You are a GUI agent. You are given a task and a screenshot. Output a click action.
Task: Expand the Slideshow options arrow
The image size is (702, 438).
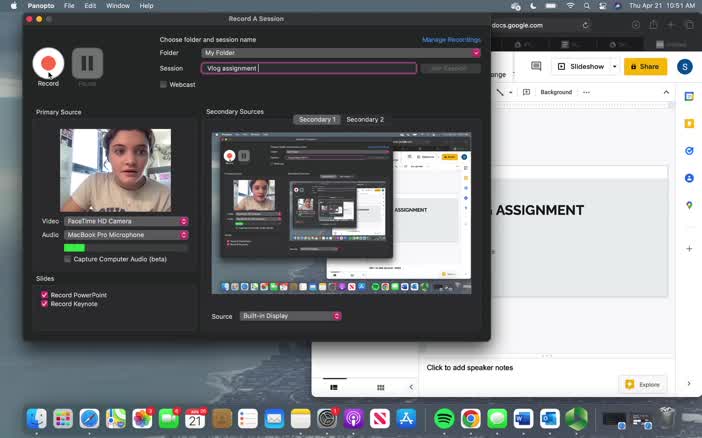click(x=614, y=66)
